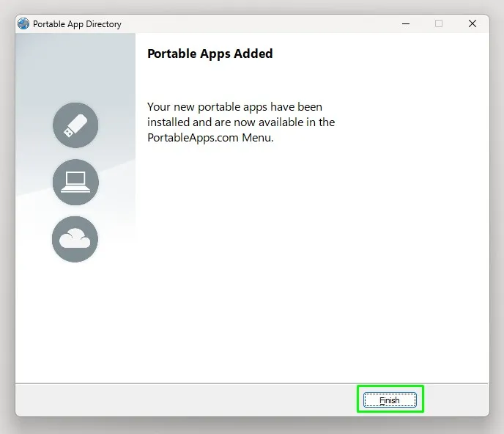Click the globe app icon in title bar
Image resolution: width=504 pixels, height=434 pixels.
23,23
